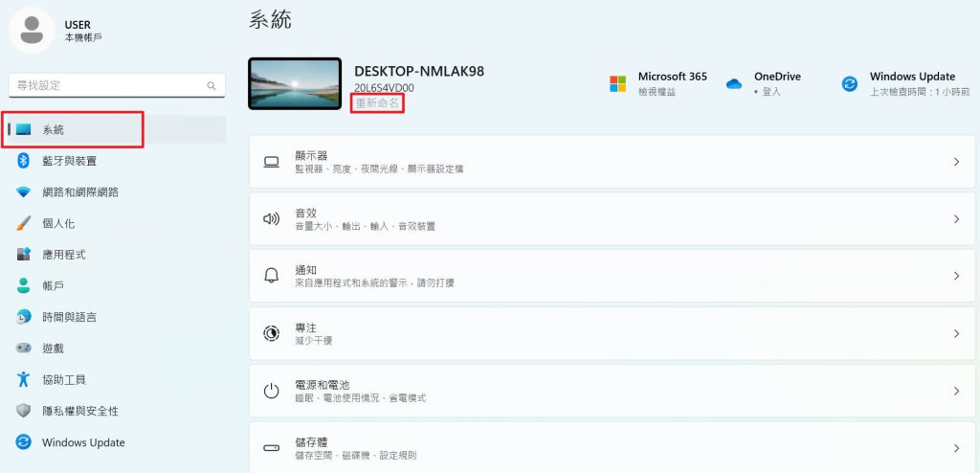This screenshot has height=473, width=980.
Task: Open the 通知 settings row
Action: 612,276
